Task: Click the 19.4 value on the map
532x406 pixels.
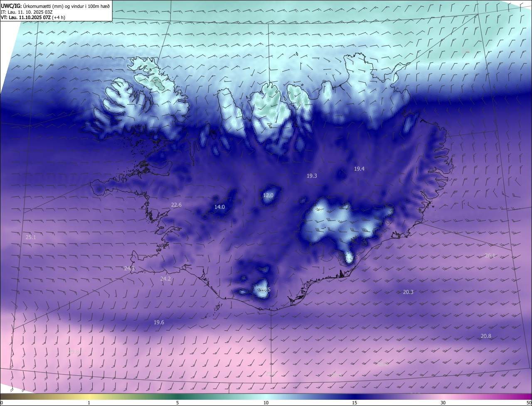Action: tap(359, 169)
